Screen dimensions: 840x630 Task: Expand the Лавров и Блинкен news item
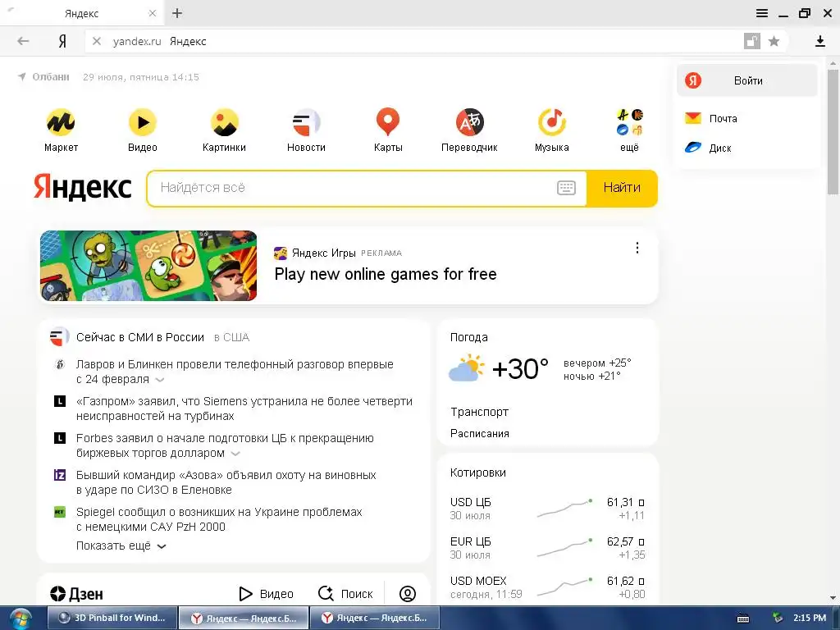[160, 380]
